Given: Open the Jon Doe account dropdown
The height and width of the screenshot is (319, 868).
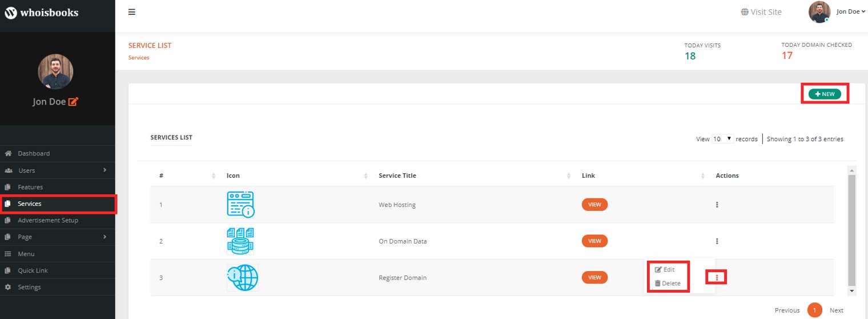Looking at the screenshot, I should (851, 11).
